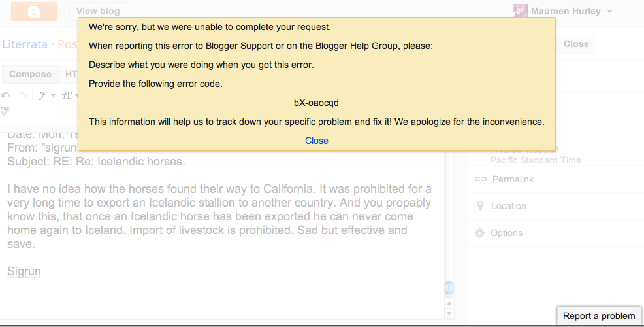Open Maureen Hurley account dropdown arrow

pos(609,12)
